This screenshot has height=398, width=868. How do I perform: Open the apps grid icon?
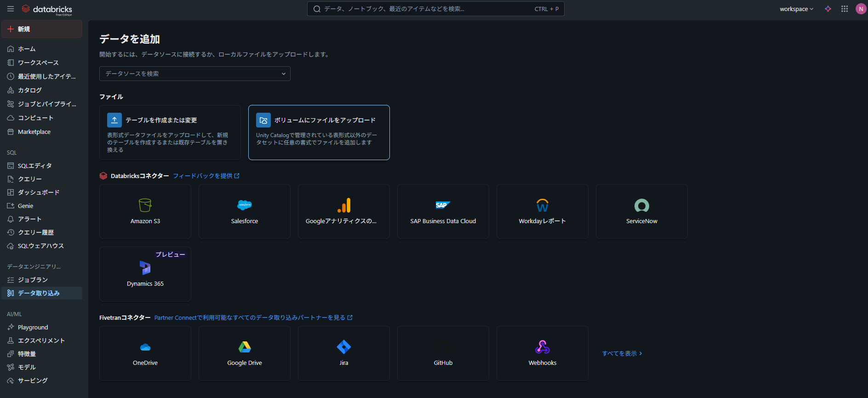pos(845,9)
